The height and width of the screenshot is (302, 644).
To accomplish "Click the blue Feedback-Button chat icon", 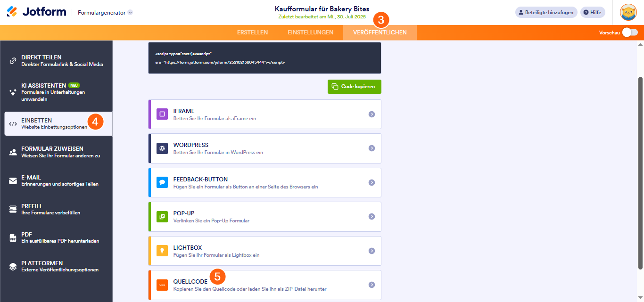I will pos(162,182).
